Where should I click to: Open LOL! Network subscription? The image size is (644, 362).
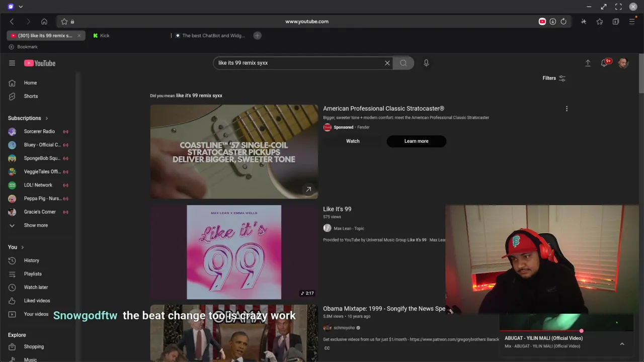coord(38,185)
